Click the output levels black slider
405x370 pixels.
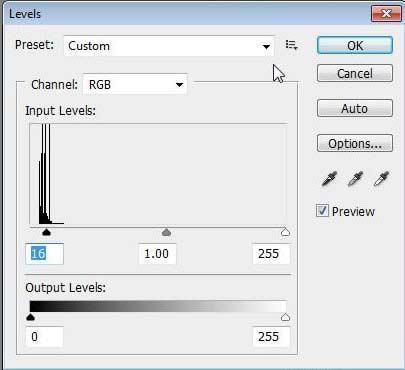[x=30, y=317]
